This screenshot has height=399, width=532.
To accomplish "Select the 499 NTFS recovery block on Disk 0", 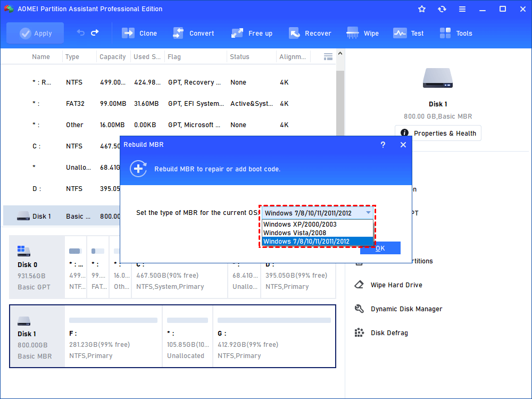I will (x=76, y=268).
